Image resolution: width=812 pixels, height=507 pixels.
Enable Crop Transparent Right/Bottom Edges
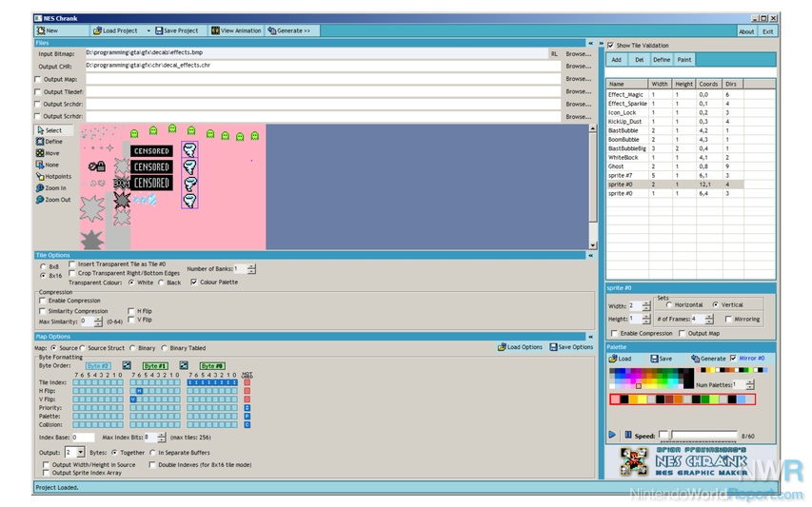(72, 273)
